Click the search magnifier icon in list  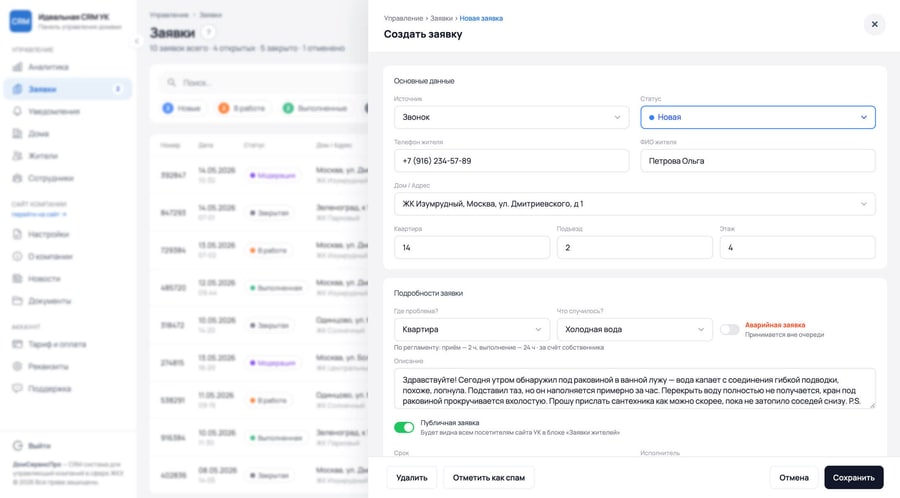(x=171, y=83)
